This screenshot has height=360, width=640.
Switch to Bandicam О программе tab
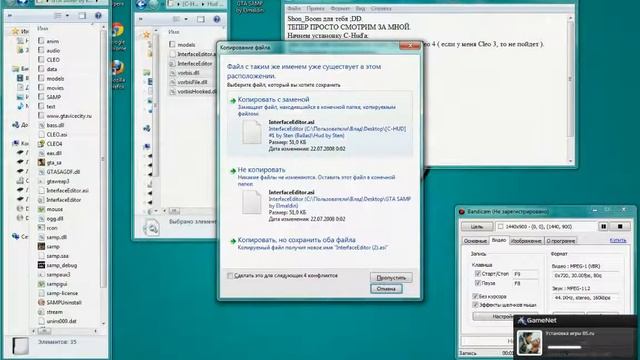click(x=560, y=241)
